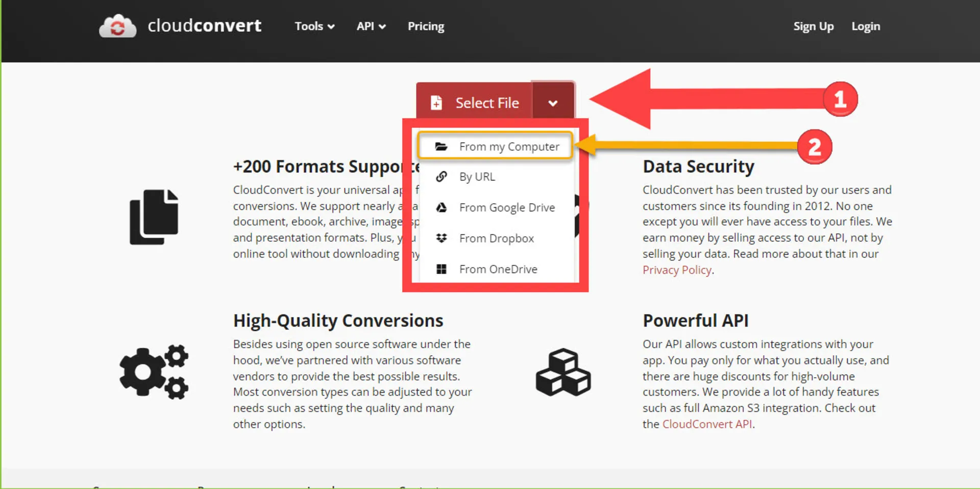Open the Pricing page
The height and width of the screenshot is (489, 980).
coord(426,26)
